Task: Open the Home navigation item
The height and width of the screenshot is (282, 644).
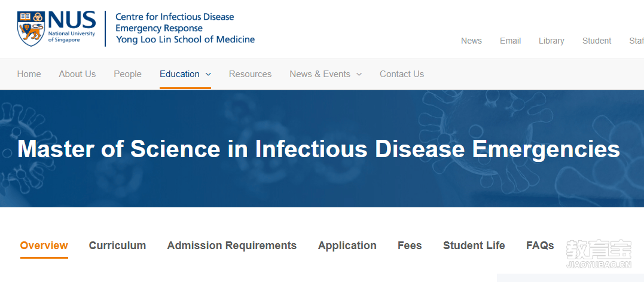Action: pos(29,74)
